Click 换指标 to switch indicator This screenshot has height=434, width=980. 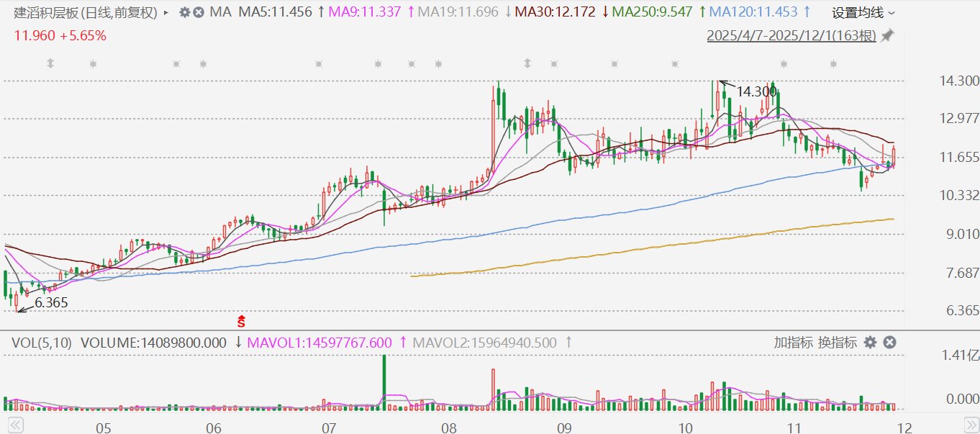point(837,343)
